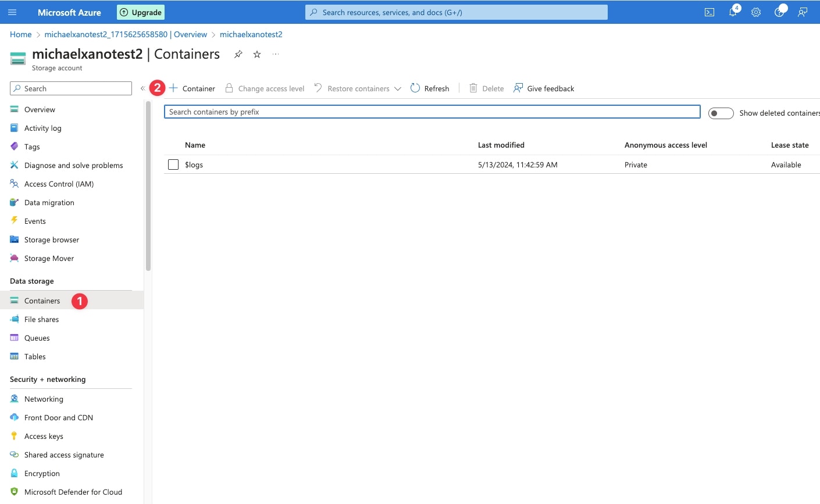The width and height of the screenshot is (820, 504).
Task: Click the Storage browser icon
Action: (x=15, y=240)
